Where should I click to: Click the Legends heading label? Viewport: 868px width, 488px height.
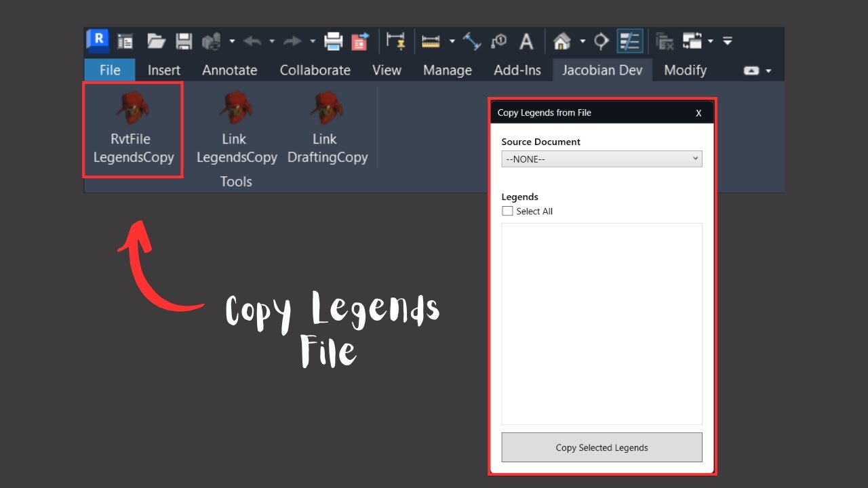[520, 197]
